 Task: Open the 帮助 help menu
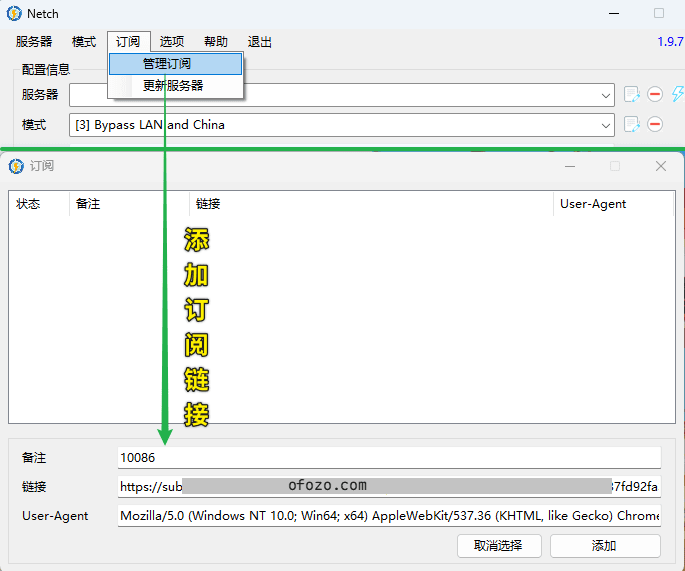click(x=216, y=42)
